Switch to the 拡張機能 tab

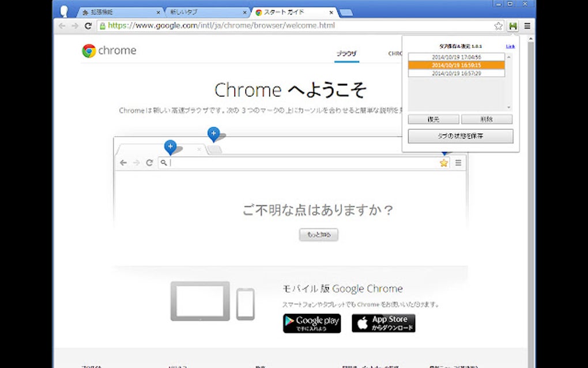(x=120, y=12)
